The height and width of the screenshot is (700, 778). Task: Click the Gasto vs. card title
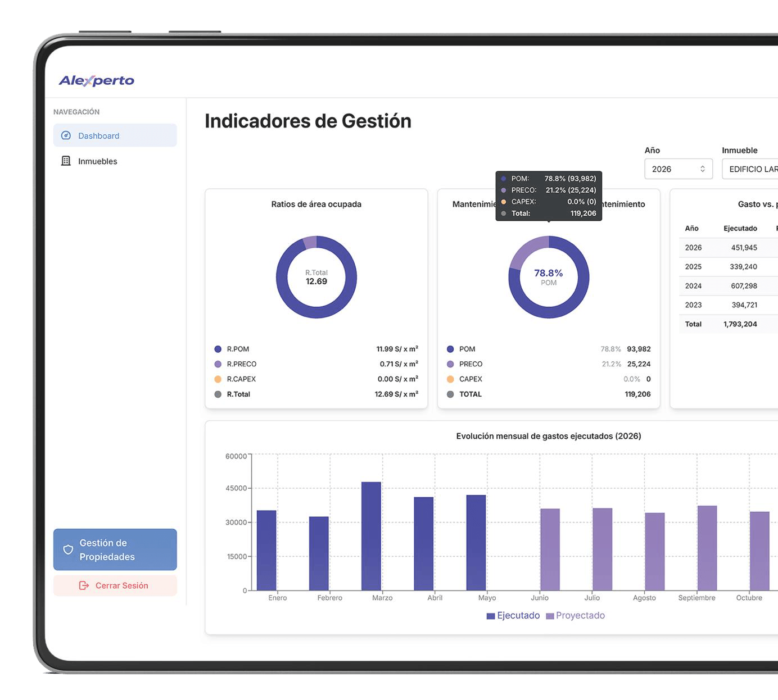pos(758,204)
